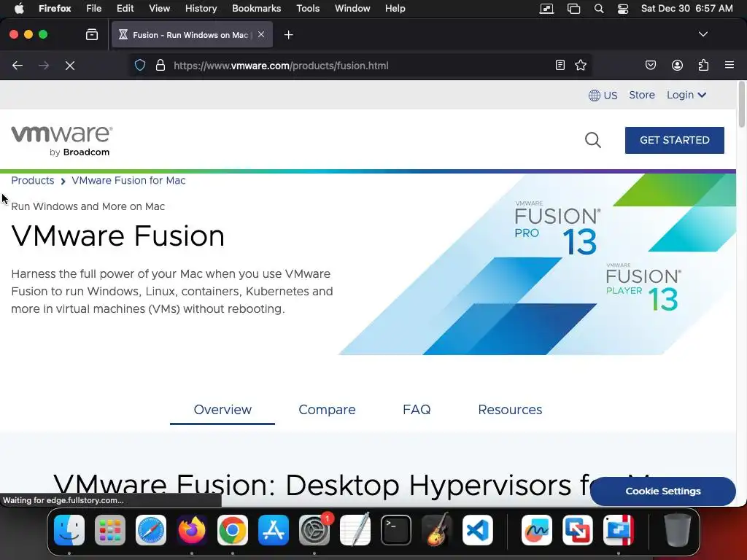
Task: Stop loading the current page
Action: 70,65
